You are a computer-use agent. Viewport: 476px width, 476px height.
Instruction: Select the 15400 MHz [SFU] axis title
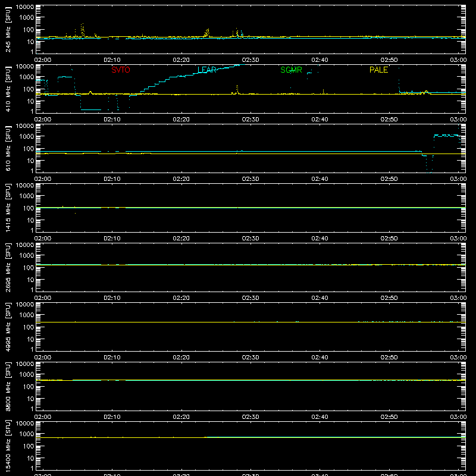[8, 446]
